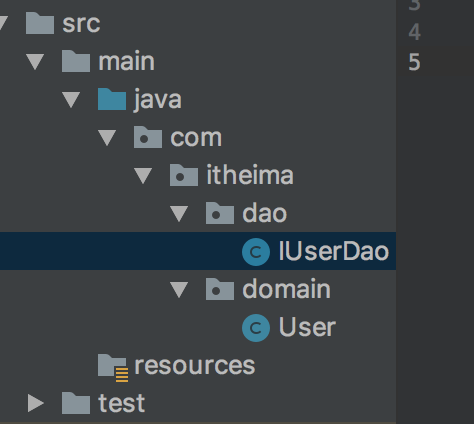Collapse the main folder arrow

click(x=35, y=62)
